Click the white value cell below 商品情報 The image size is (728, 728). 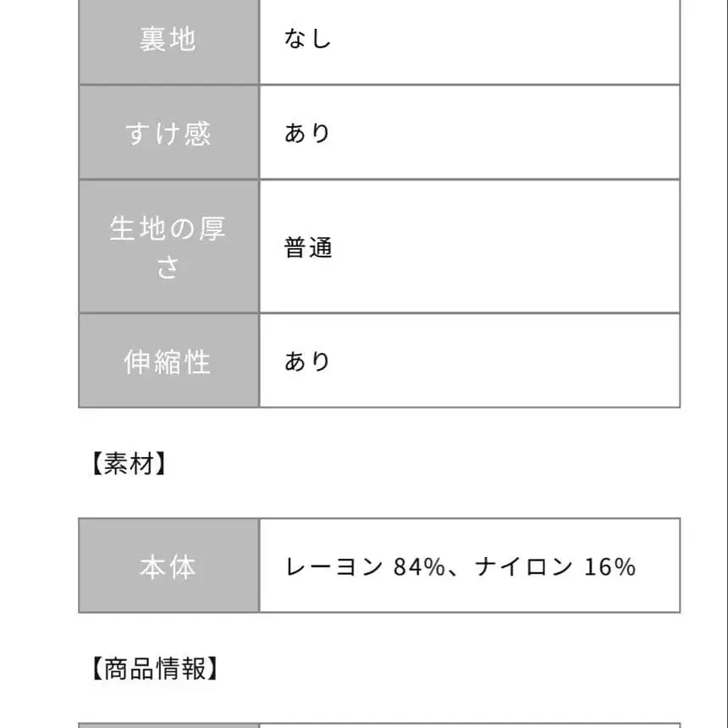pos(469,725)
